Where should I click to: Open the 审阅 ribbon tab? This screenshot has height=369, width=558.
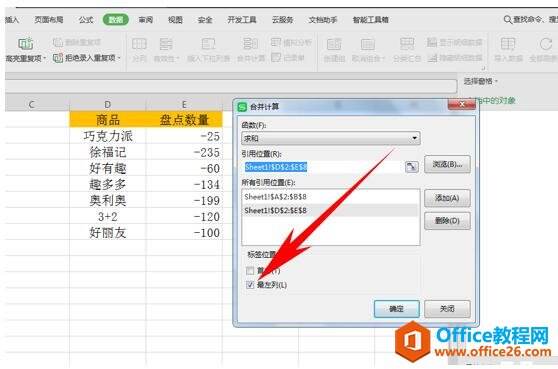146,20
